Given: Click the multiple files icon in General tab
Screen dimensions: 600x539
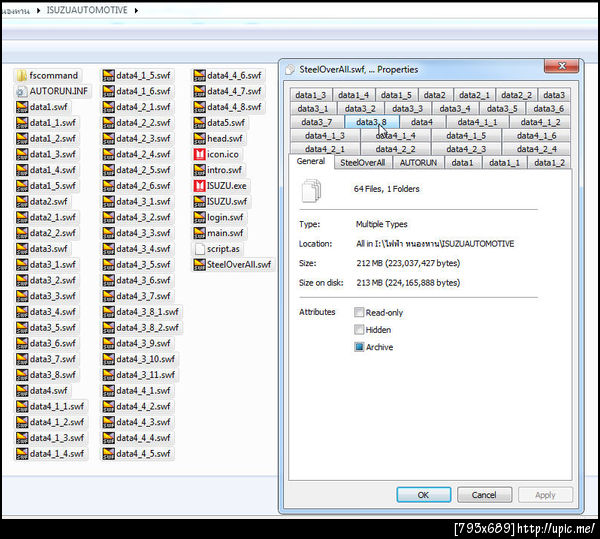Looking at the screenshot, I should point(311,190).
